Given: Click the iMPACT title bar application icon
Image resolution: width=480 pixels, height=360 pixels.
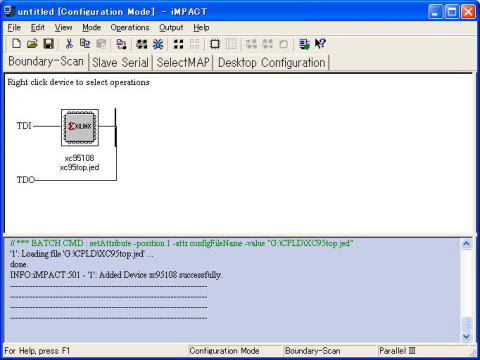Looking at the screenshot, I should (x=9, y=11).
